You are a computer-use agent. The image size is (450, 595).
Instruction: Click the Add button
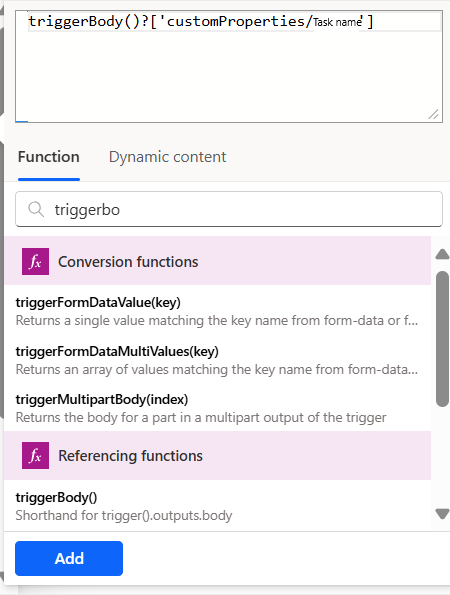coord(69,558)
